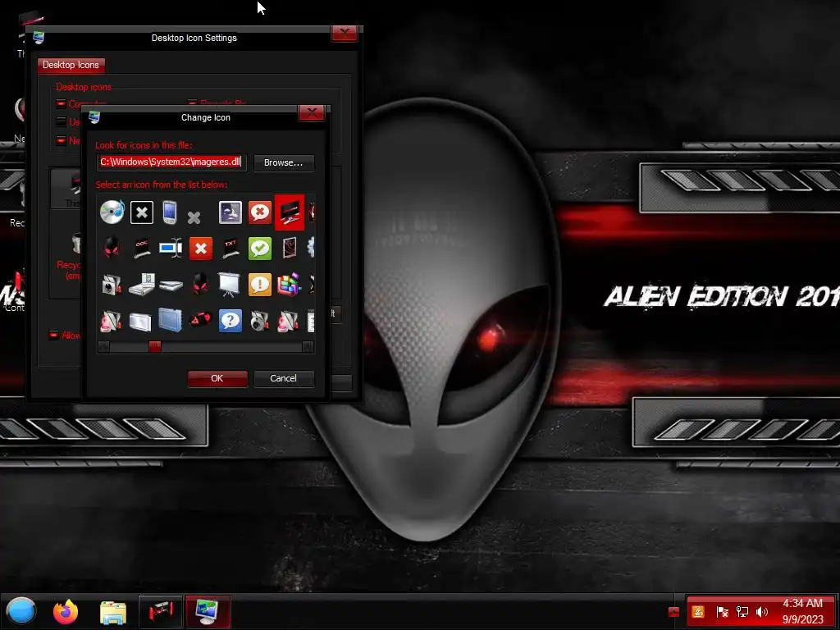Open the network tray icon
This screenshot has width=840, height=630.
[x=742, y=612]
